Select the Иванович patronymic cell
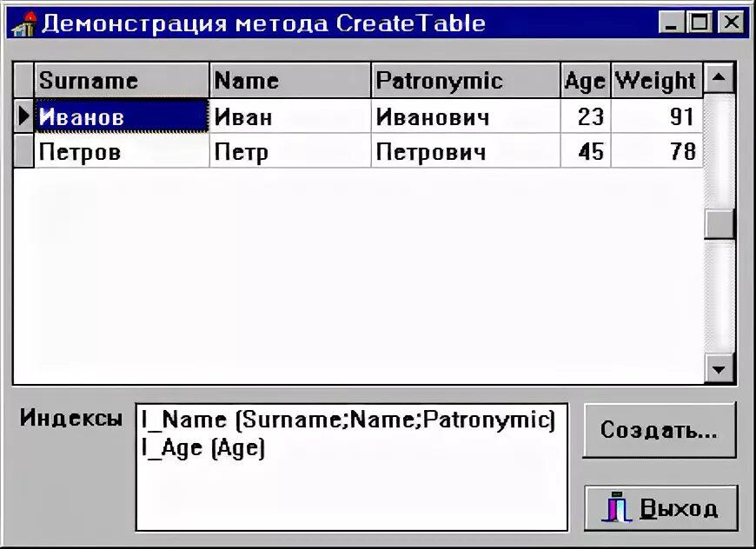The width and height of the screenshot is (756, 549). point(466,116)
